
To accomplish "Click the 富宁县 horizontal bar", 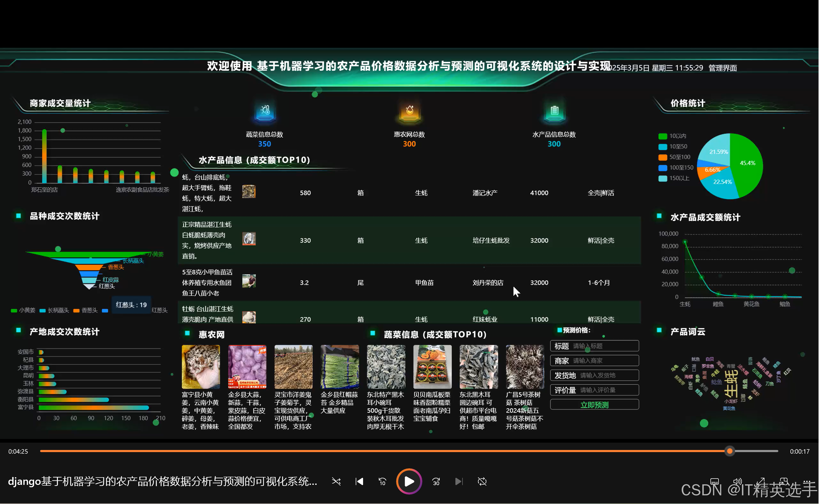I will tap(94, 407).
